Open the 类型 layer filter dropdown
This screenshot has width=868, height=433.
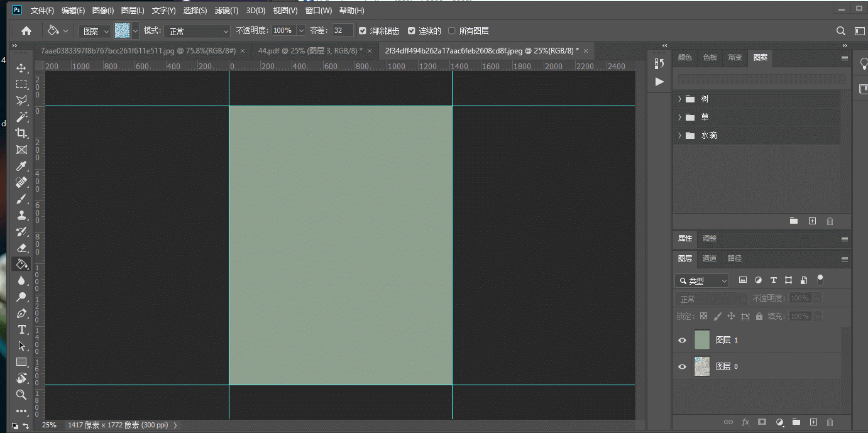click(702, 281)
